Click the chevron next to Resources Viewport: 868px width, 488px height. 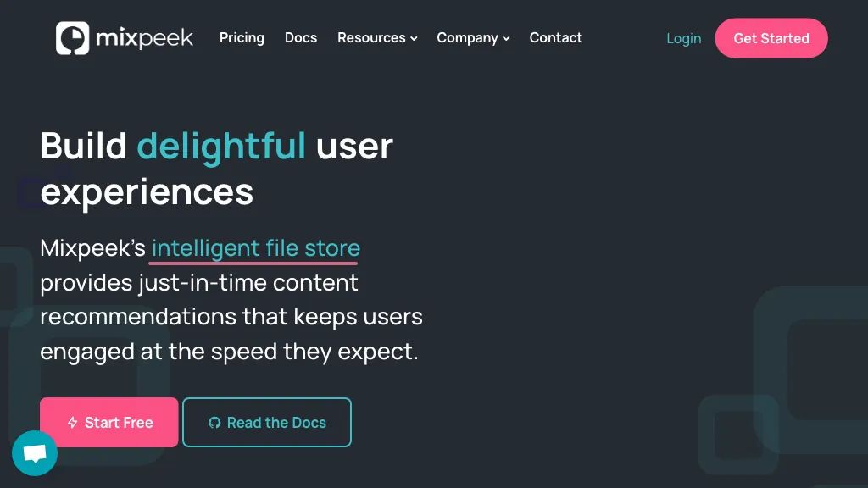point(414,39)
